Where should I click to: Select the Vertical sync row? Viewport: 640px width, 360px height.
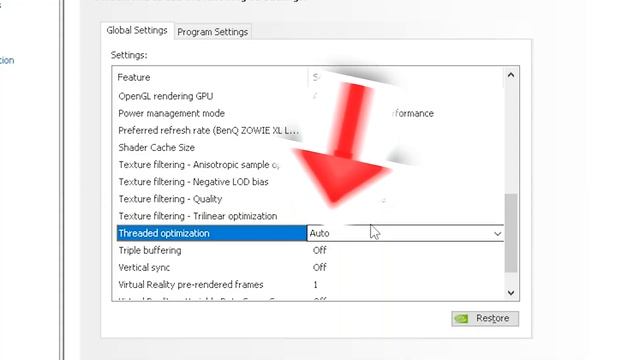coord(310,268)
